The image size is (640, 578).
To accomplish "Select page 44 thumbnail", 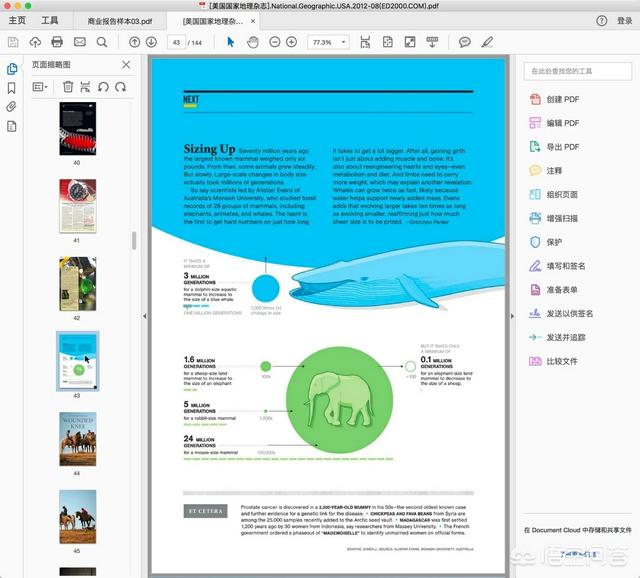I will click(77, 435).
